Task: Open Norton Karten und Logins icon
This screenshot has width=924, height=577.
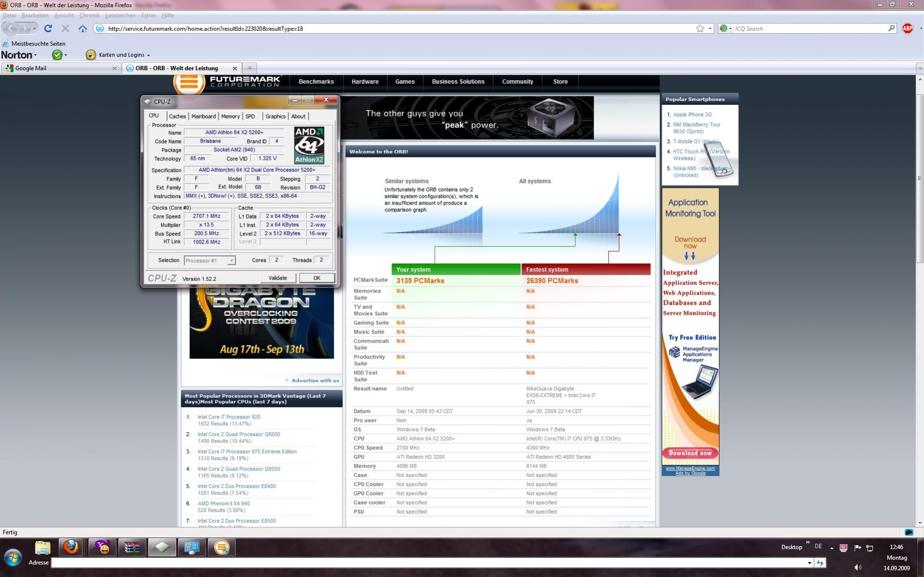Action: click(91, 55)
